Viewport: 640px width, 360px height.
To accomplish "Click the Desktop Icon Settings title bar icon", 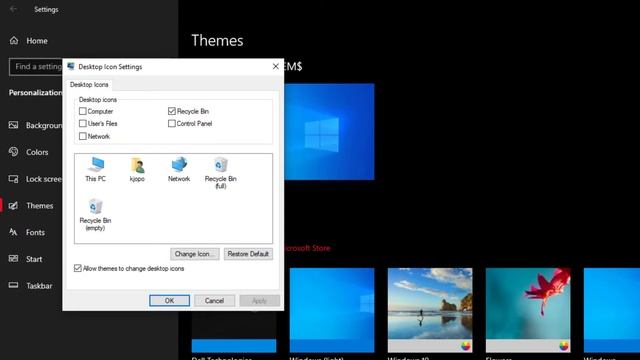I will tap(71, 67).
